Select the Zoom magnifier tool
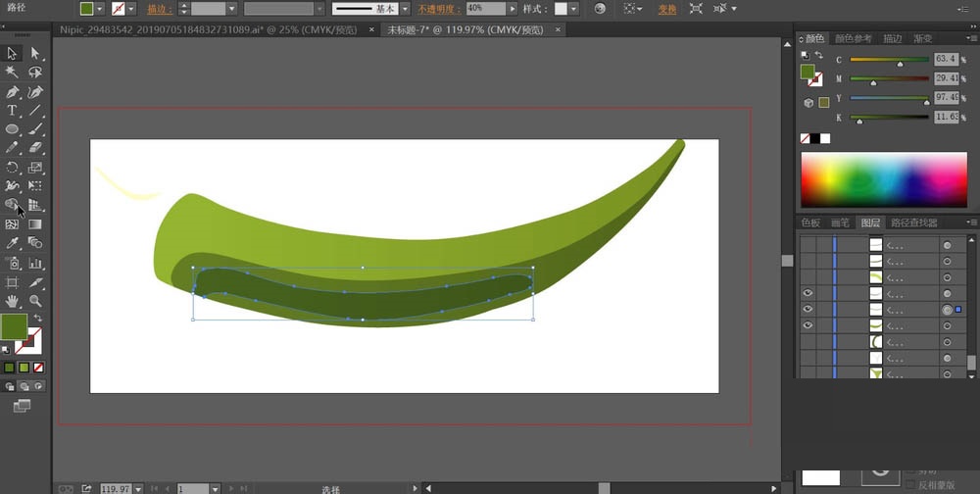The width and height of the screenshot is (980, 494). (x=35, y=301)
